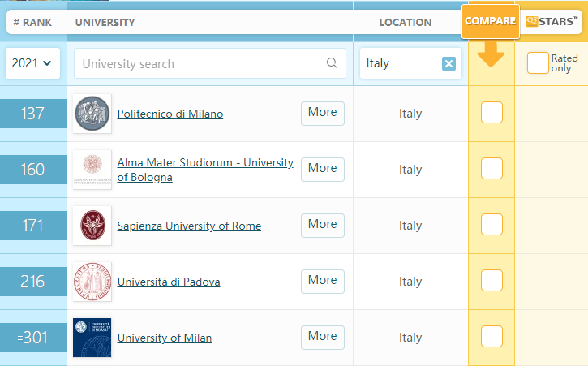The width and height of the screenshot is (588, 366).
Task: Open the University of Milan logo
Action: [92, 338]
